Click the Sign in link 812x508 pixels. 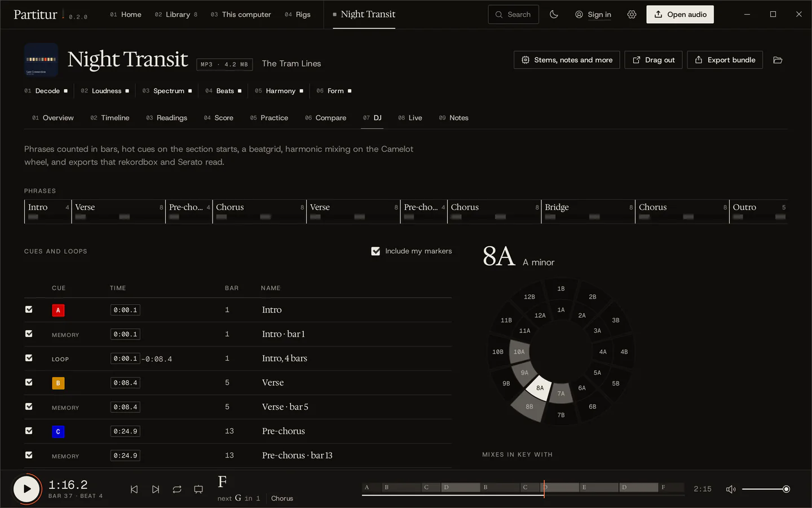point(593,15)
